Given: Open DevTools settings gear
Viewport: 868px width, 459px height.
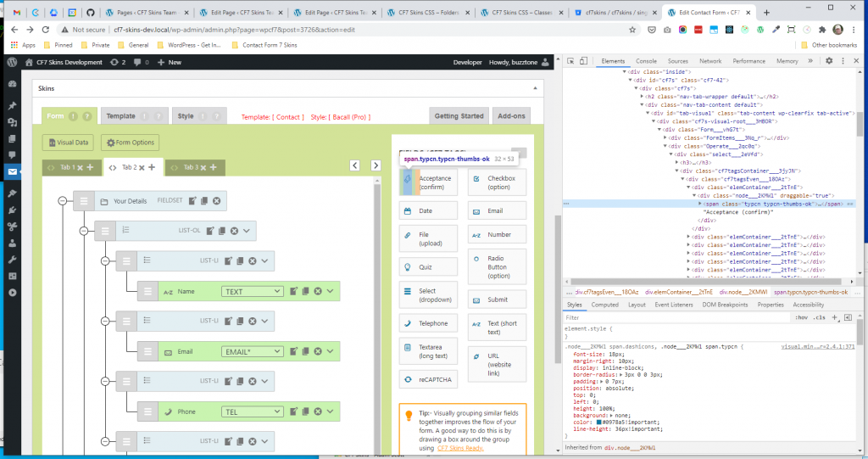Looking at the screenshot, I should pos(829,61).
